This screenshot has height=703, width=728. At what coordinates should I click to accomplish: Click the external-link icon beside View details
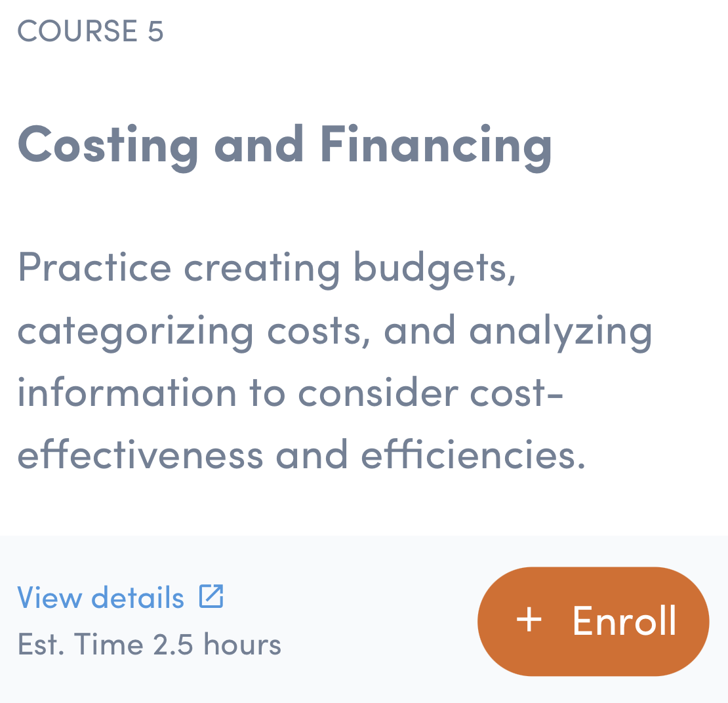212,596
